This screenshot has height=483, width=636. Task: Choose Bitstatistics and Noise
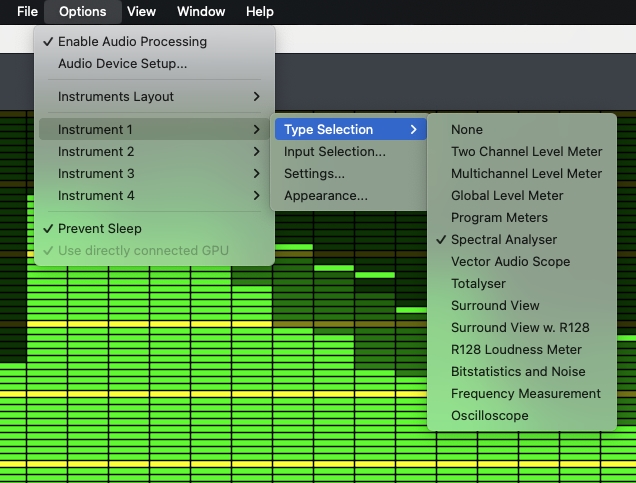522,371
